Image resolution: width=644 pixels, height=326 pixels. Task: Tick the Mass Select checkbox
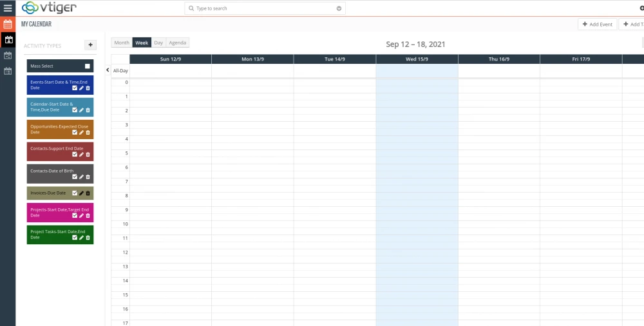(x=88, y=66)
